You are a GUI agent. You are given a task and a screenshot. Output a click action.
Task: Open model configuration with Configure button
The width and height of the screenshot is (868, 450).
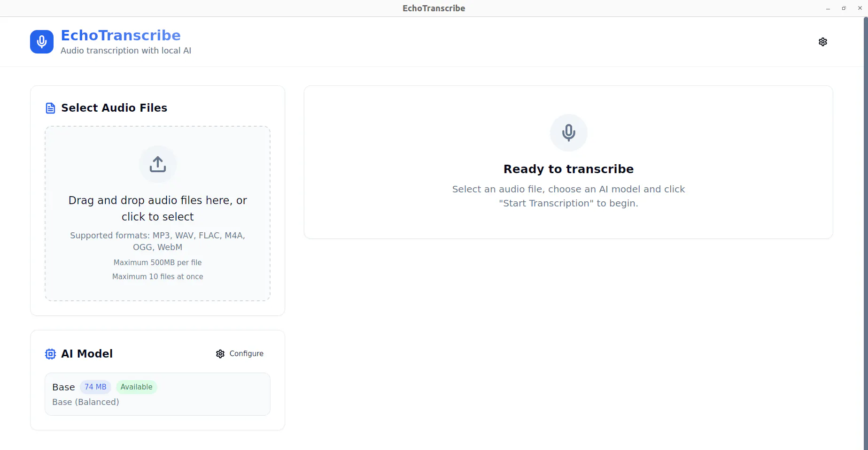(240, 354)
